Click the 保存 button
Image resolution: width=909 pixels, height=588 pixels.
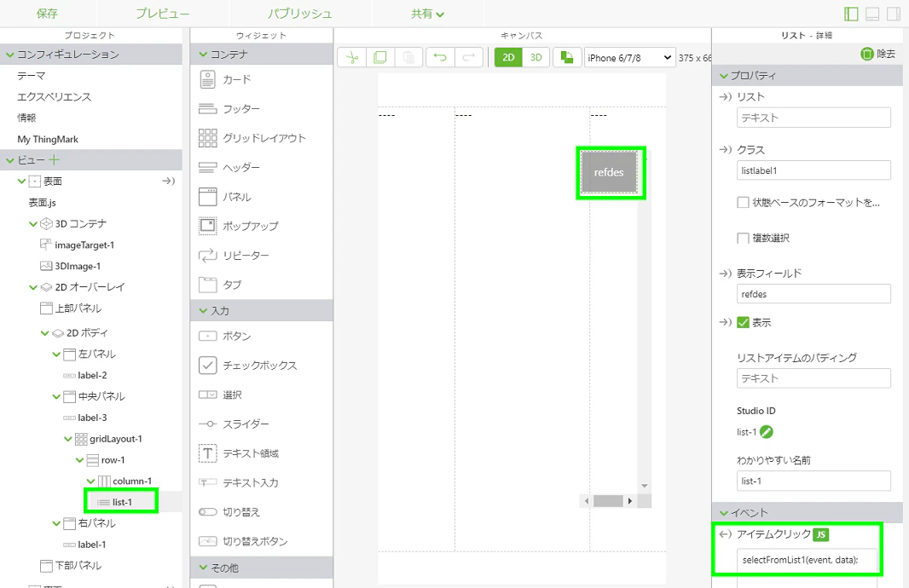[x=48, y=14]
